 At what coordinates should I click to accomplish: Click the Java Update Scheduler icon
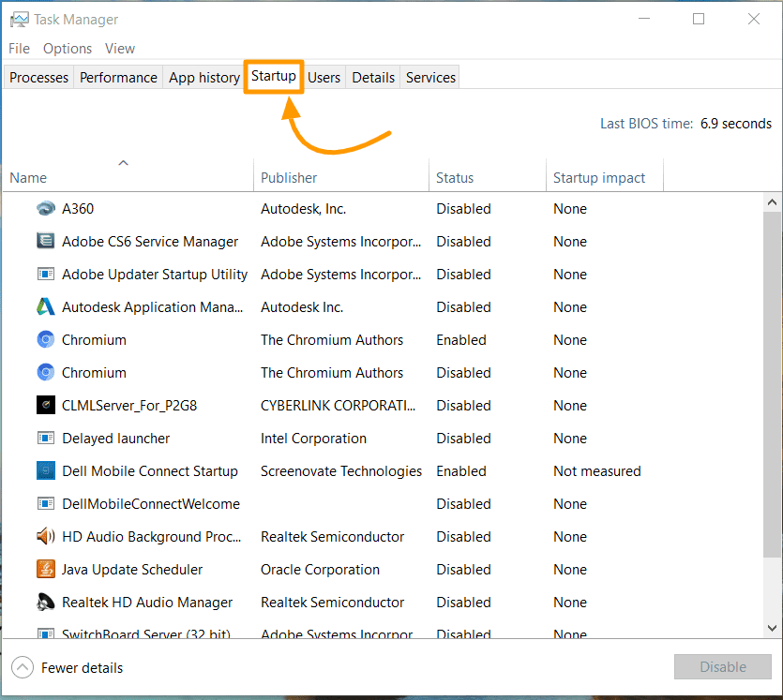pyautogui.click(x=45, y=570)
